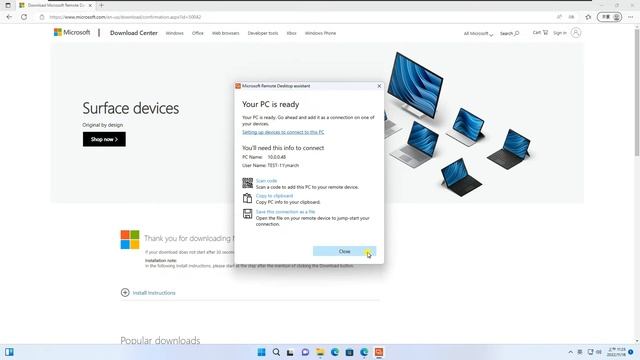Open the Setting up devices help link

(x=283, y=132)
